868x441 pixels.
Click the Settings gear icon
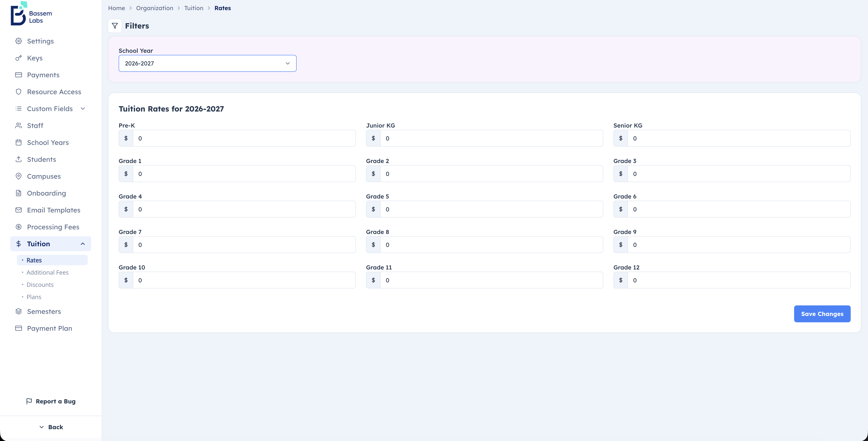(19, 41)
